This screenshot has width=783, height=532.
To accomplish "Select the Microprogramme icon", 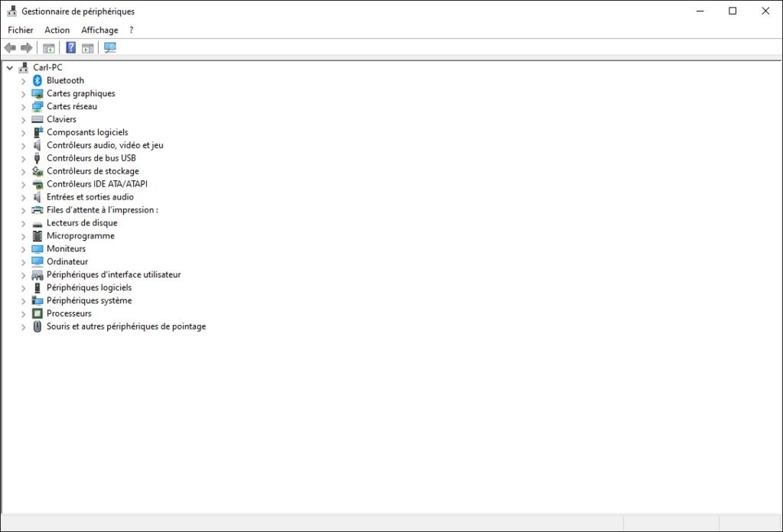I will [x=37, y=236].
